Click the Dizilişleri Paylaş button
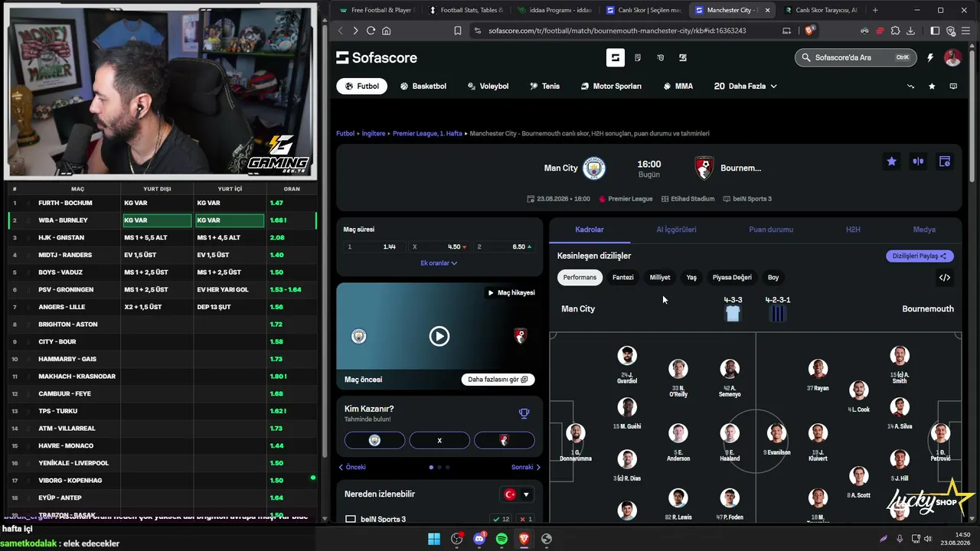The width and height of the screenshot is (980, 551). [920, 256]
